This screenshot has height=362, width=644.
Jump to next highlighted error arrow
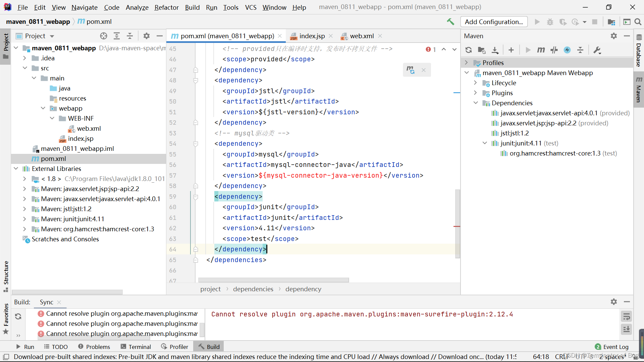[454, 49]
